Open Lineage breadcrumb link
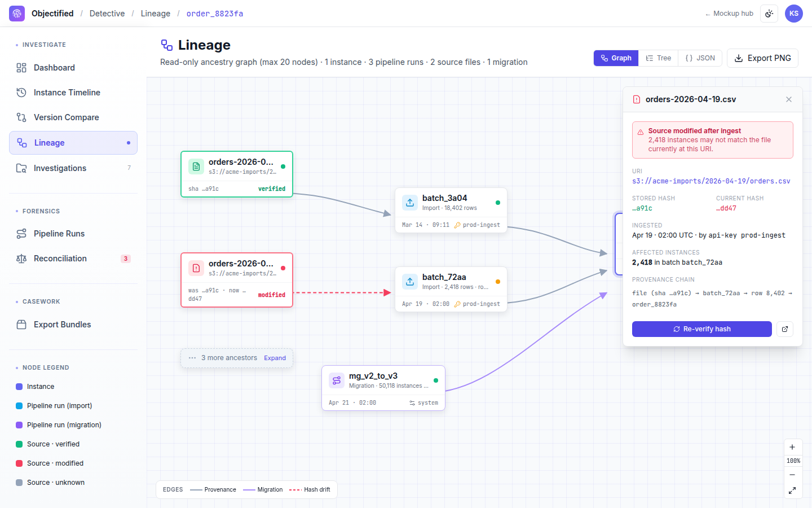Screen dimensions: 812x508 point(156,14)
